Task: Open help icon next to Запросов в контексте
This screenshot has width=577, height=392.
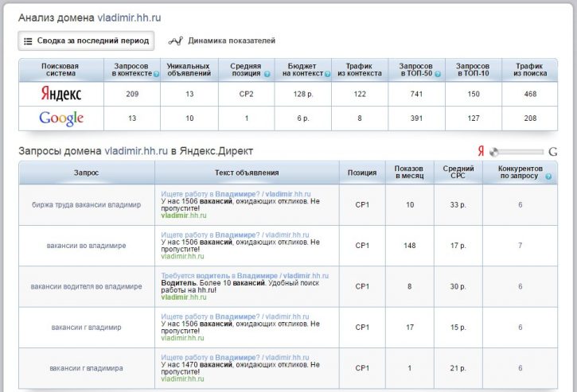Action: (156, 74)
